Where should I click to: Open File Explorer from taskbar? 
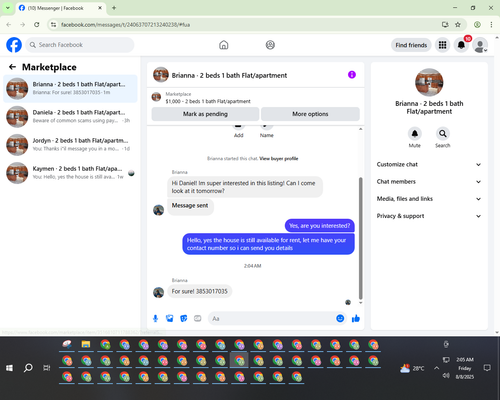(86, 344)
